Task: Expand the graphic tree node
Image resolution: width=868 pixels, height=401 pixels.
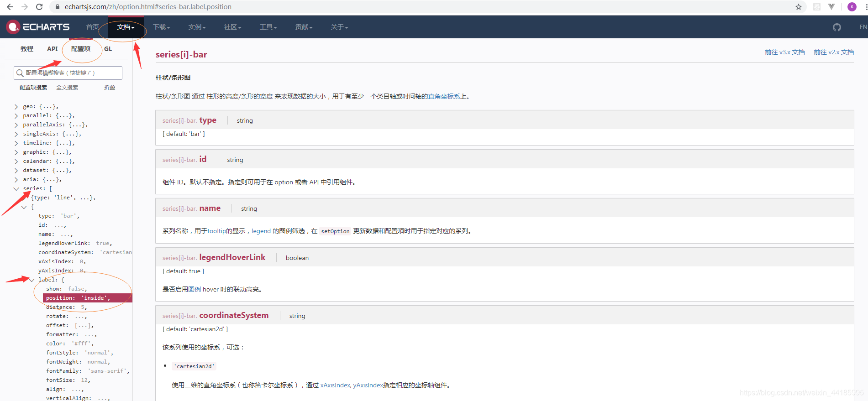Action: click(x=16, y=152)
